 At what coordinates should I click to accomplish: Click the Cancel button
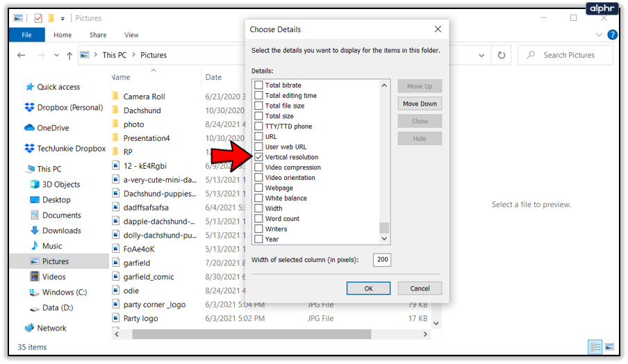click(x=420, y=288)
